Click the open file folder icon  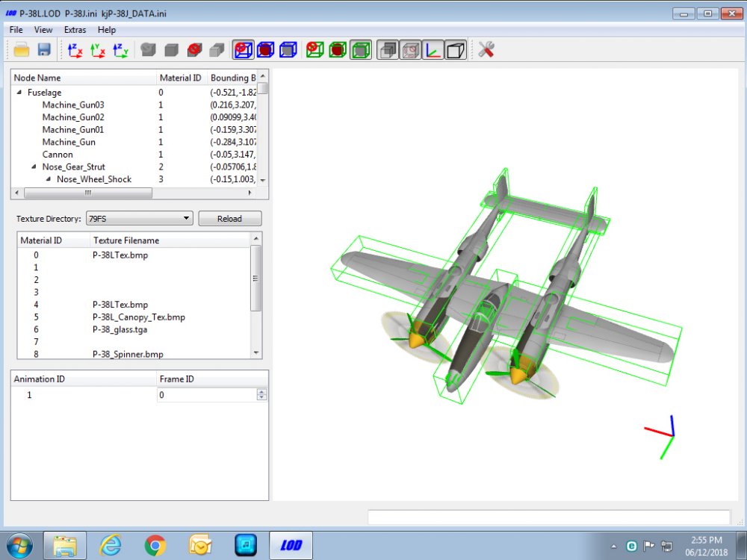[x=22, y=49]
